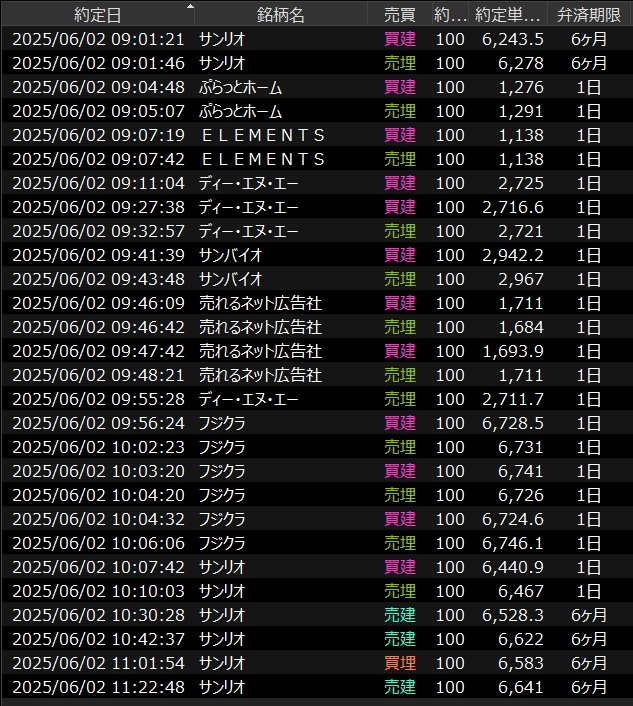The width and height of the screenshot is (633, 706).
Task: Click 売埋 in the 09:07:42 ELEMENTS row
Action: point(400,159)
